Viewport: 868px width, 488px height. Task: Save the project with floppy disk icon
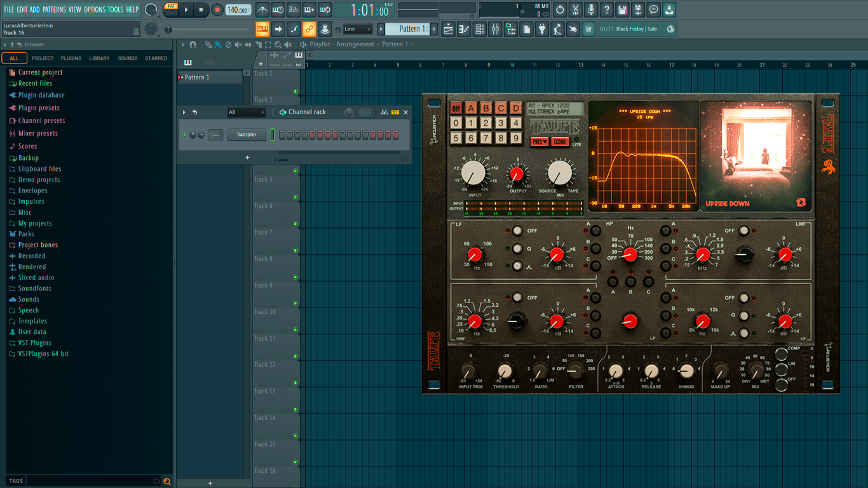(622, 10)
